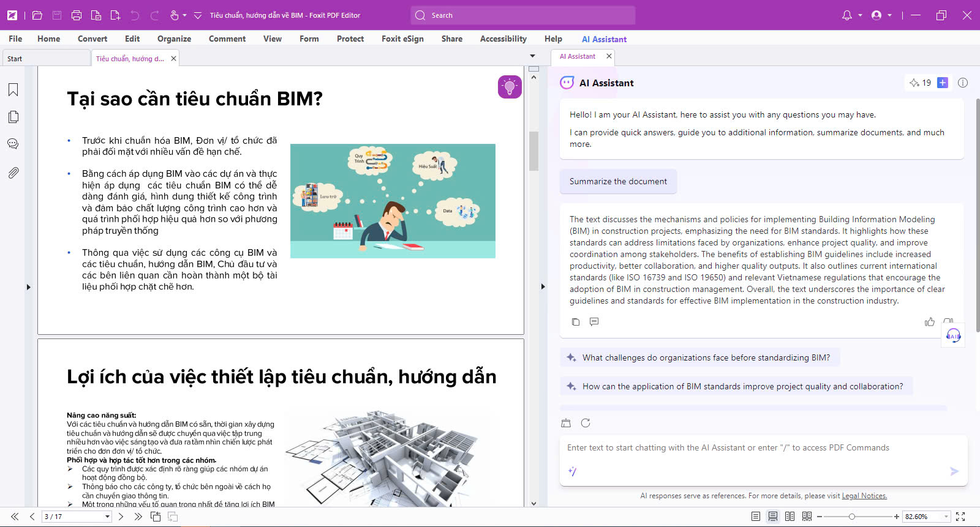Click the zoom slider handle
The height and width of the screenshot is (527, 980).
click(x=852, y=517)
